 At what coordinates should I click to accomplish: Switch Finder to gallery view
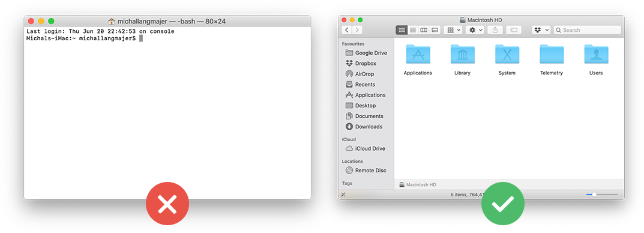[435, 30]
